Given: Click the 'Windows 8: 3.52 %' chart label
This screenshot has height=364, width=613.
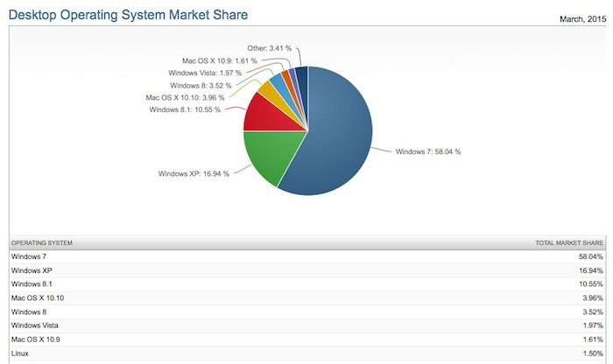Looking at the screenshot, I should [x=201, y=85].
